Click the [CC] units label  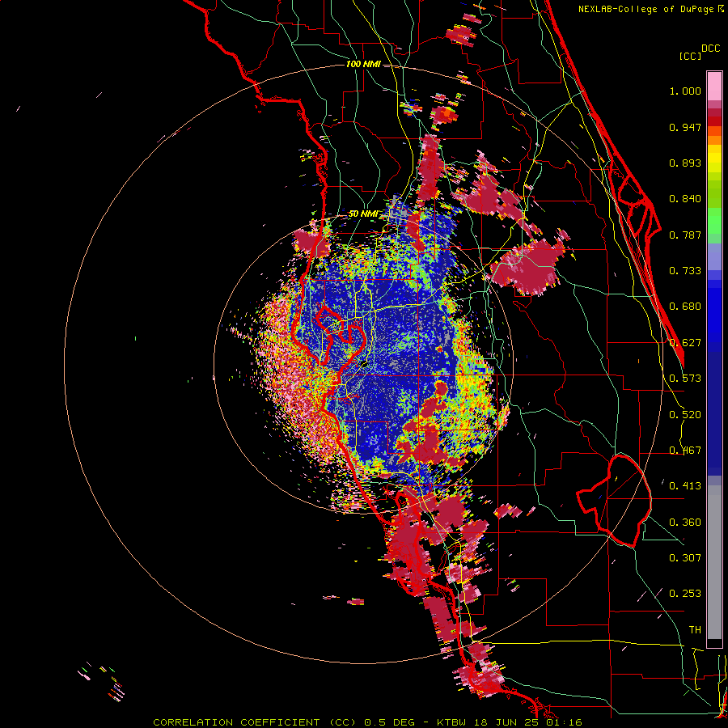[690, 56]
